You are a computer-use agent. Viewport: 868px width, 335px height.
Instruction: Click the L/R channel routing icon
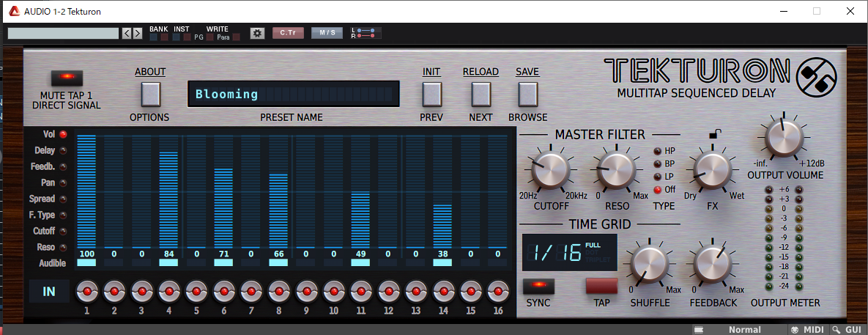point(366,33)
